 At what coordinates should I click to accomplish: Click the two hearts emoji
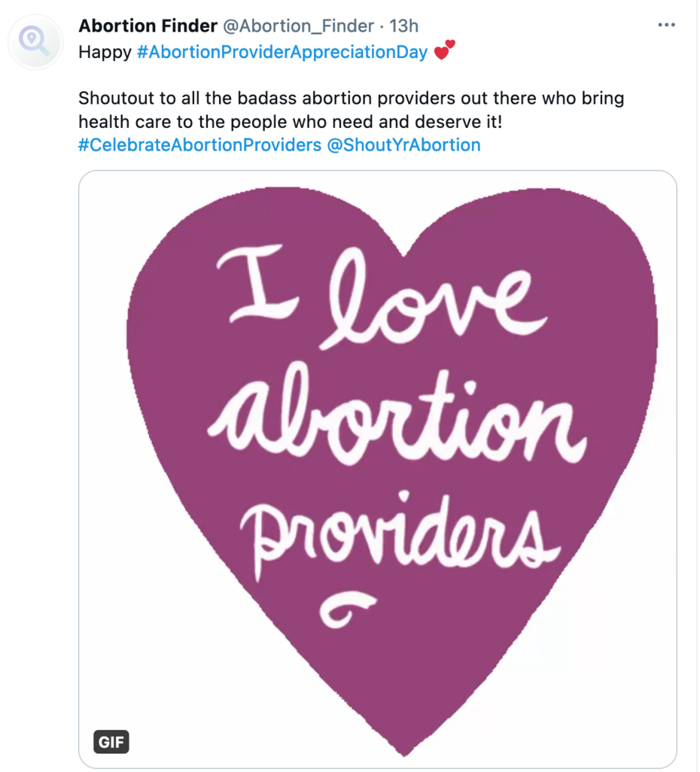(445, 51)
